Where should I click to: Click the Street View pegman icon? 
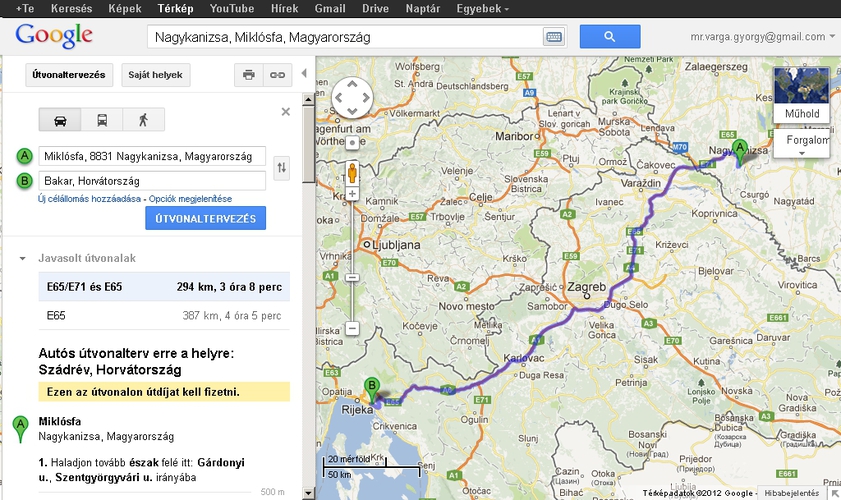point(352,173)
